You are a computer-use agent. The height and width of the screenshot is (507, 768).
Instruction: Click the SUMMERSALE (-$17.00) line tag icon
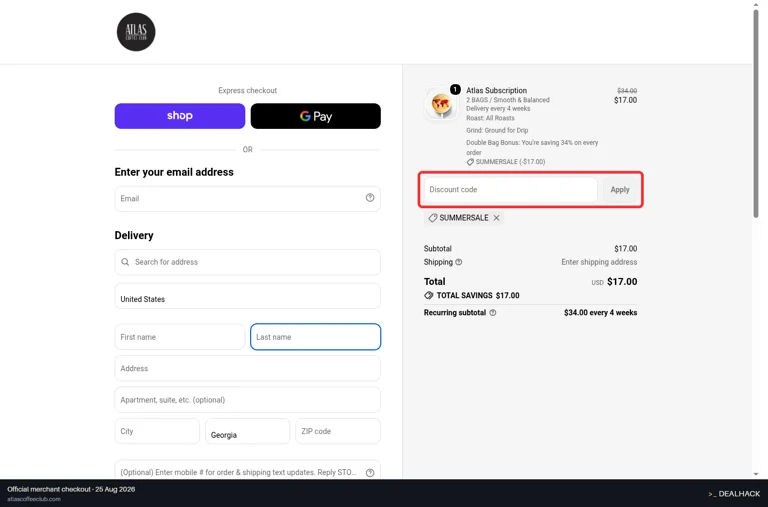tap(470, 162)
